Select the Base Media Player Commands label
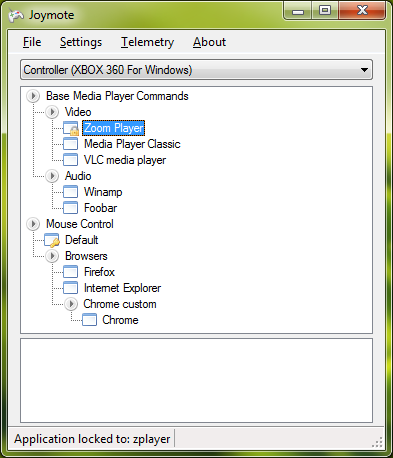The height and width of the screenshot is (458, 393). click(x=117, y=96)
